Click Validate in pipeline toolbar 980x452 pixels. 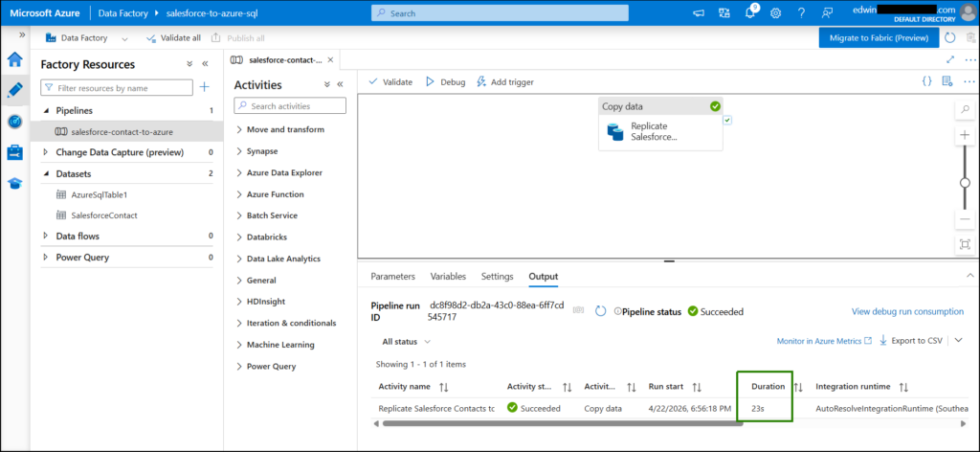pos(390,82)
